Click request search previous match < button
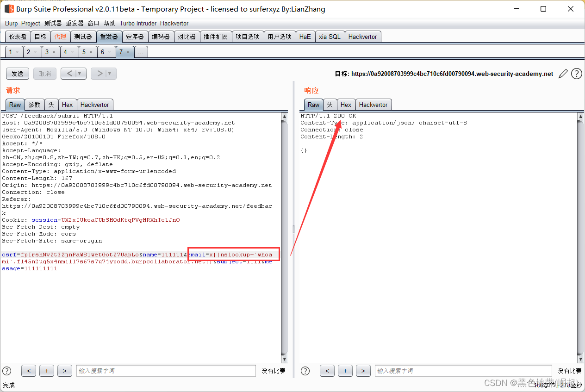 [29, 371]
